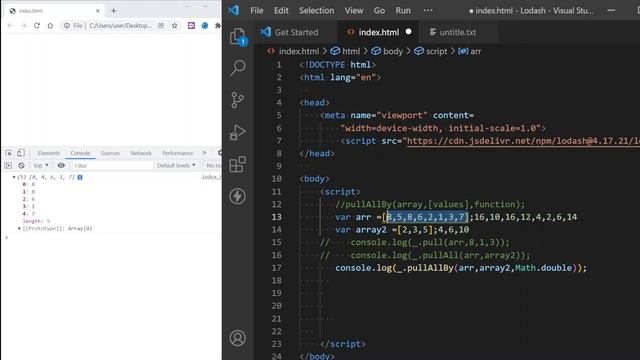Image resolution: width=640 pixels, height=360 pixels.
Task: Open the Run and Debug view
Action: coord(237,132)
